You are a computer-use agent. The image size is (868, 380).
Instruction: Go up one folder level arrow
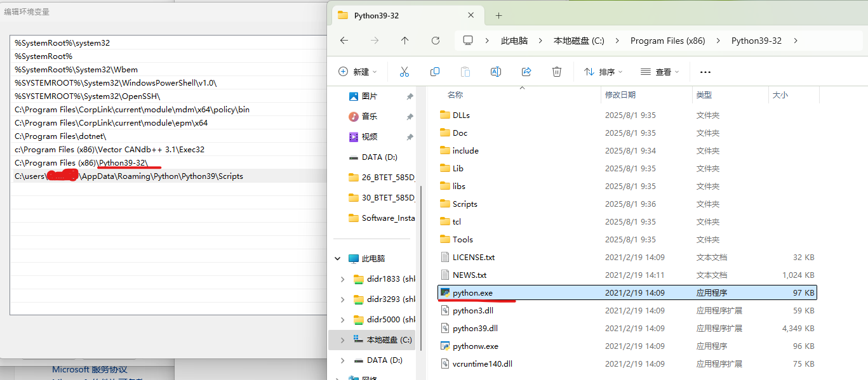click(404, 41)
